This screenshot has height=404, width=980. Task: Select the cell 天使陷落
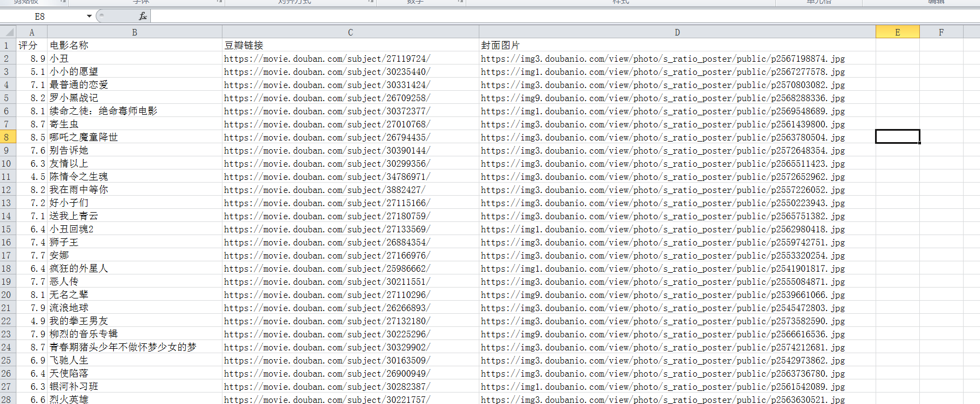[134, 373]
